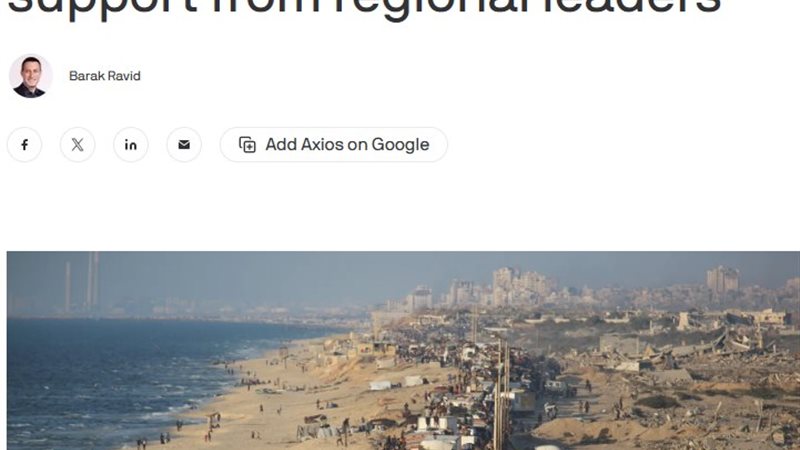The image size is (800, 450).
Task: Open Barak Ravid's author page link
Action: 105,76
